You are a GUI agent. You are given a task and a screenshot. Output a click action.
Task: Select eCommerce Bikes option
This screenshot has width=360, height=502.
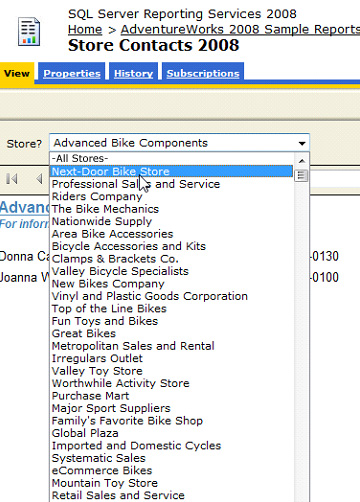point(172,470)
